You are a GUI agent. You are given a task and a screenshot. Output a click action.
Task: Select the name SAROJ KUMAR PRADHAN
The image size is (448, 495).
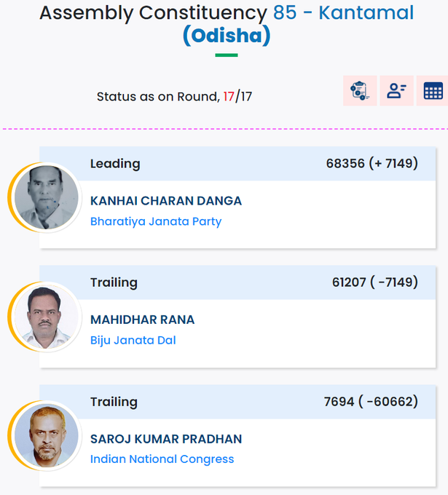click(166, 439)
